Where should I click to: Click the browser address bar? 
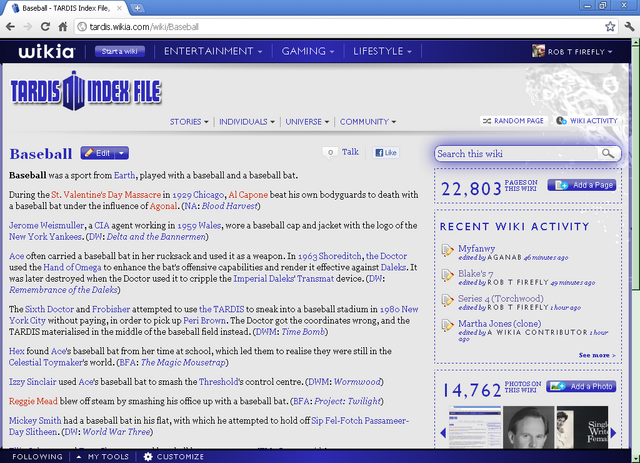341,27
